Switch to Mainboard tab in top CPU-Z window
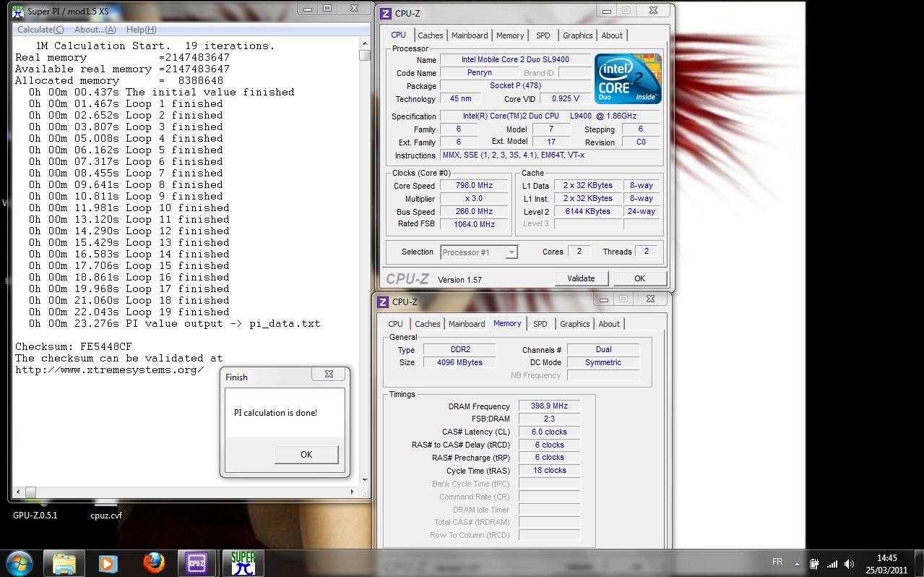Screen dimensions: 924x577 tap(470, 35)
